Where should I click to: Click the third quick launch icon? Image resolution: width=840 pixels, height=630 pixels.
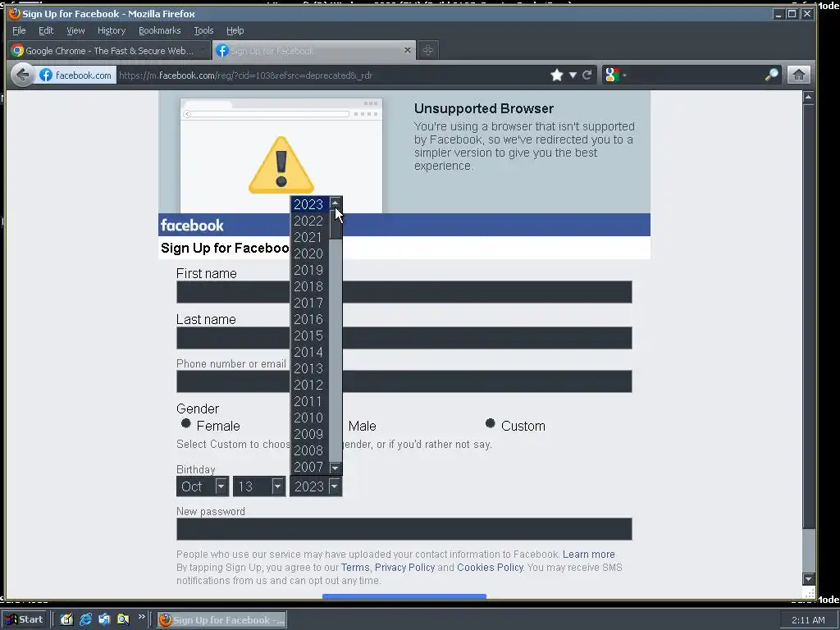104,619
